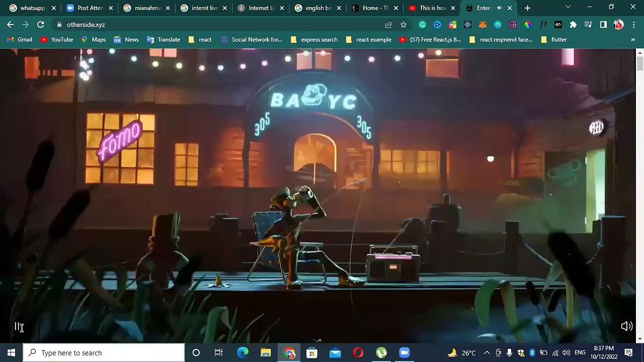Open the system volume control

(x=566, y=352)
